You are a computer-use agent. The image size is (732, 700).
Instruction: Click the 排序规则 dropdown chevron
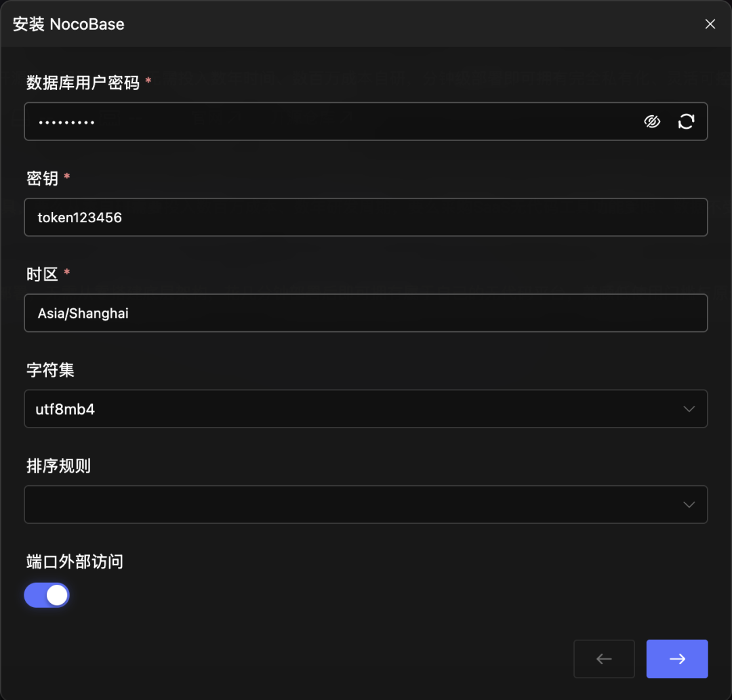(689, 504)
